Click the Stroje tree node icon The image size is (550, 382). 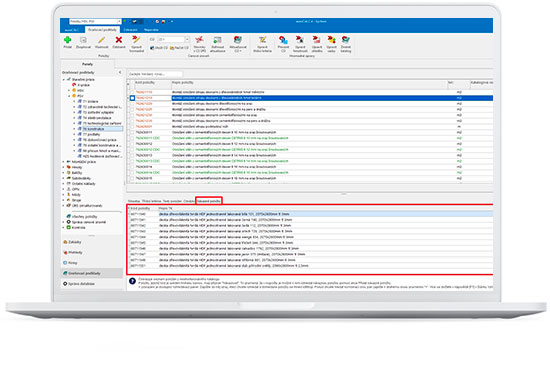point(69,200)
